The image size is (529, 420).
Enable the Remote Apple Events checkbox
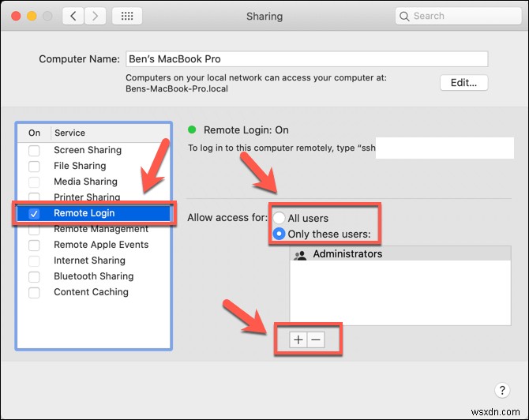(34, 246)
